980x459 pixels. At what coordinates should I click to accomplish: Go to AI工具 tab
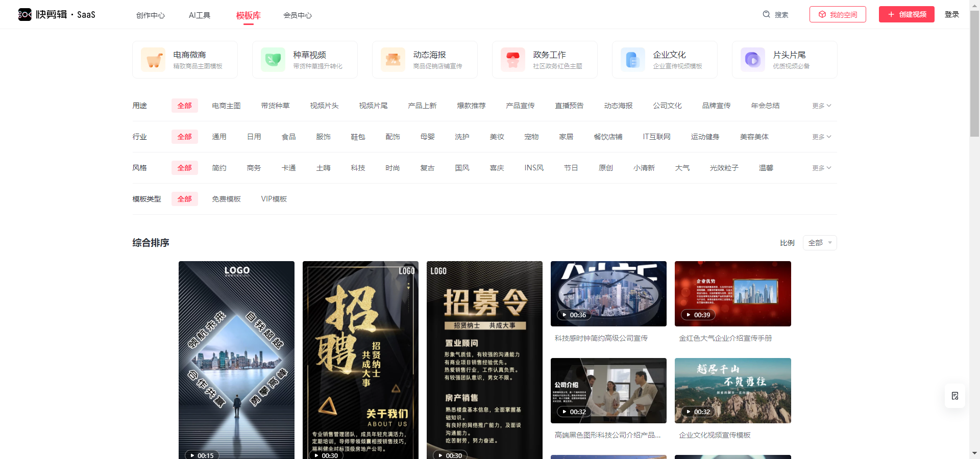200,15
